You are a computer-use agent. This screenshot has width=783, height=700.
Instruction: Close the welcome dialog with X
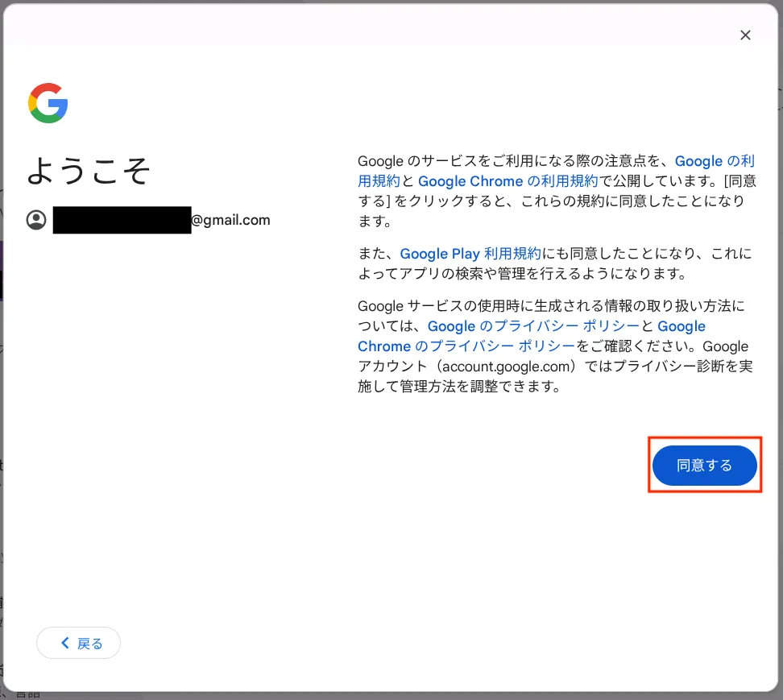(x=745, y=35)
